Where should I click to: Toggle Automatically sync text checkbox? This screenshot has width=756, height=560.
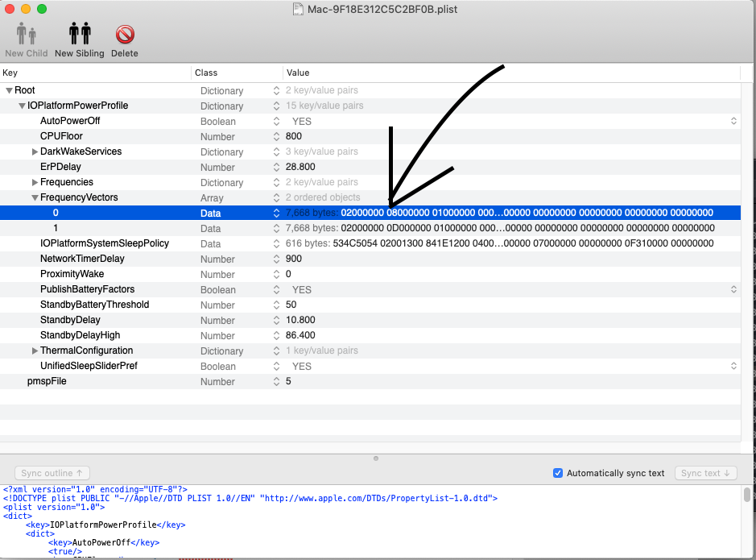point(559,473)
